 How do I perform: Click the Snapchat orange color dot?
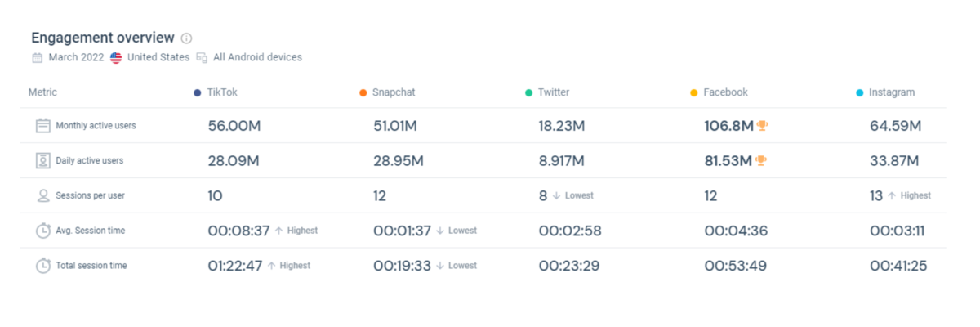[x=363, y=93]
